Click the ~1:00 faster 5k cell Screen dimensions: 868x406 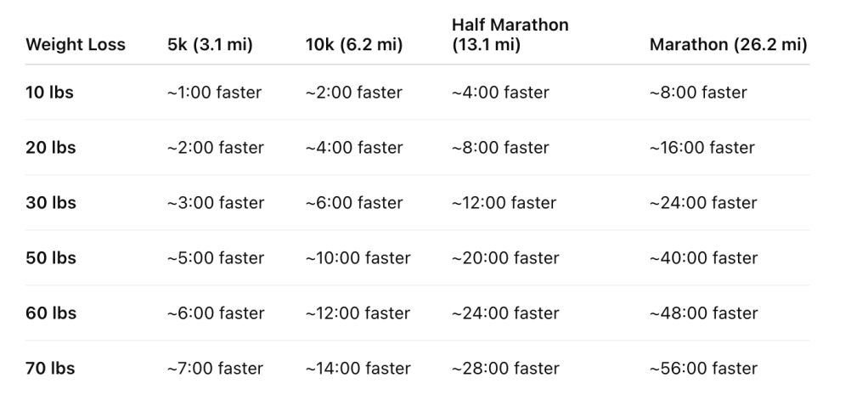click(x=215, y=93)
